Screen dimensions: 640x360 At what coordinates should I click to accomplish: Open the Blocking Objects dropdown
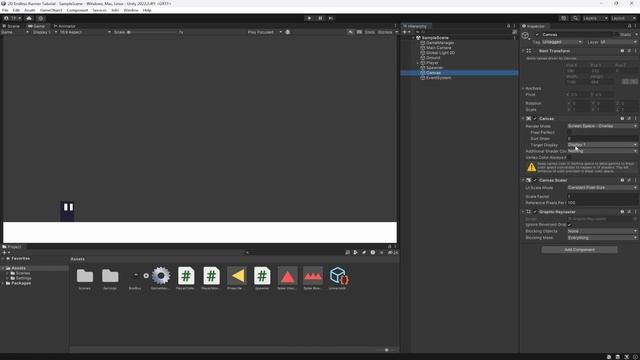pyautogui.click(x=602, y=231)
